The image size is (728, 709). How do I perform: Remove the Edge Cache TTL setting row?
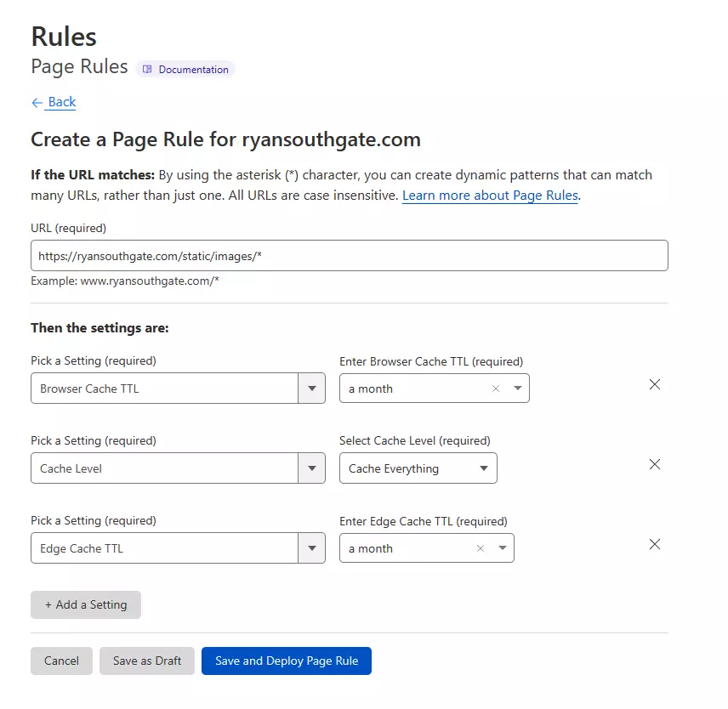pos(654,544)
